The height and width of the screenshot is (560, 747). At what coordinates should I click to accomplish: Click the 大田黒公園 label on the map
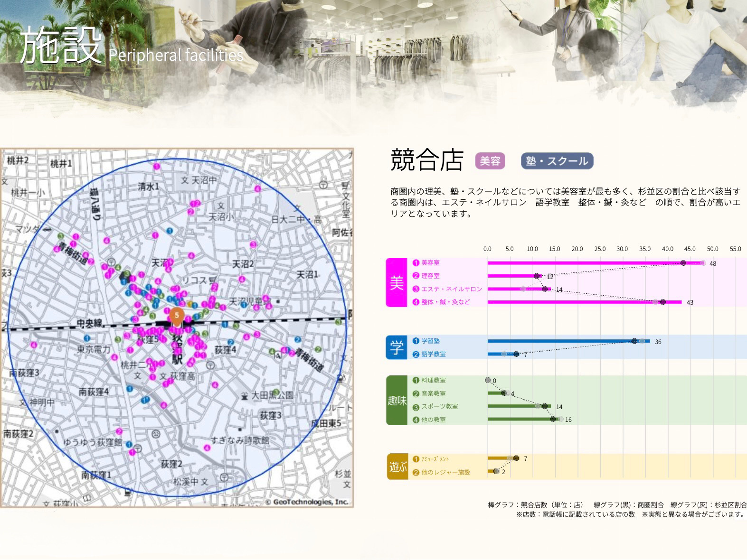[272, 395]
